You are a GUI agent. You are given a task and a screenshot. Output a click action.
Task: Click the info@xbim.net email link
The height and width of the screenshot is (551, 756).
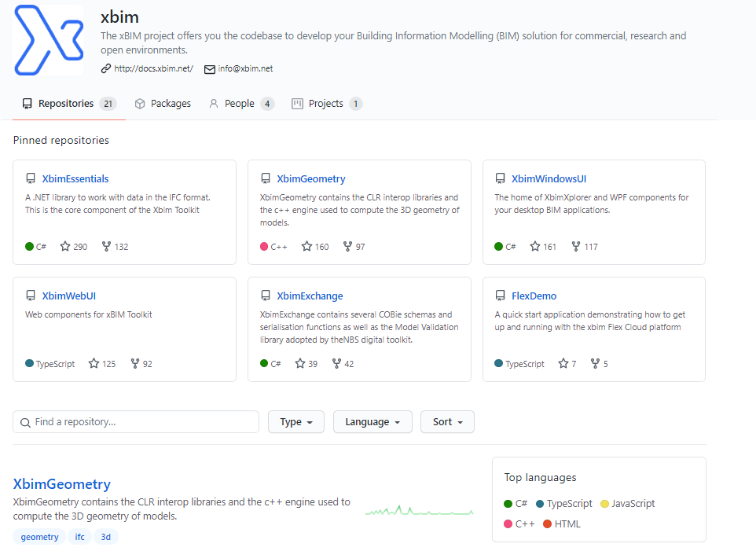[245, 69]
